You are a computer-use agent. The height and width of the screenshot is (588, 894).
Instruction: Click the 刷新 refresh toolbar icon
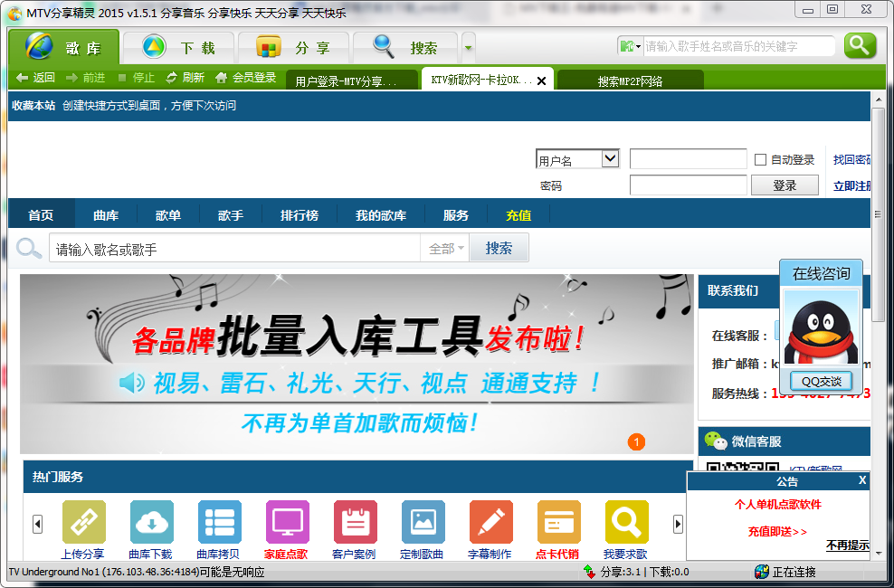171,78
